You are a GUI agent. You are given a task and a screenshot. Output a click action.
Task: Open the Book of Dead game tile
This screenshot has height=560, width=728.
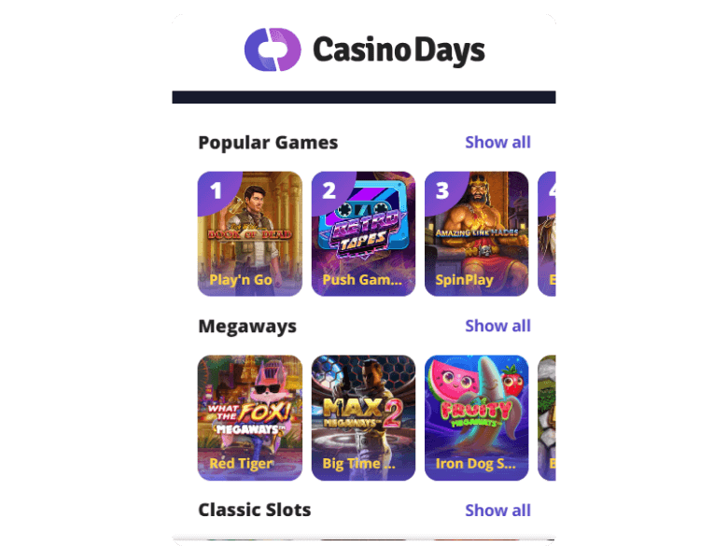click(x=250, y=233)
